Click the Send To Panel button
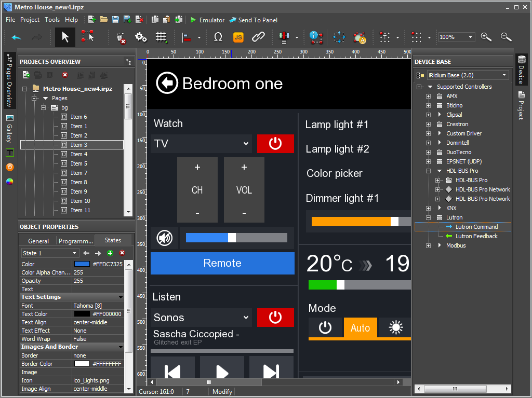Viewport: 532px width, 398px height. click(x=254, y=20)
